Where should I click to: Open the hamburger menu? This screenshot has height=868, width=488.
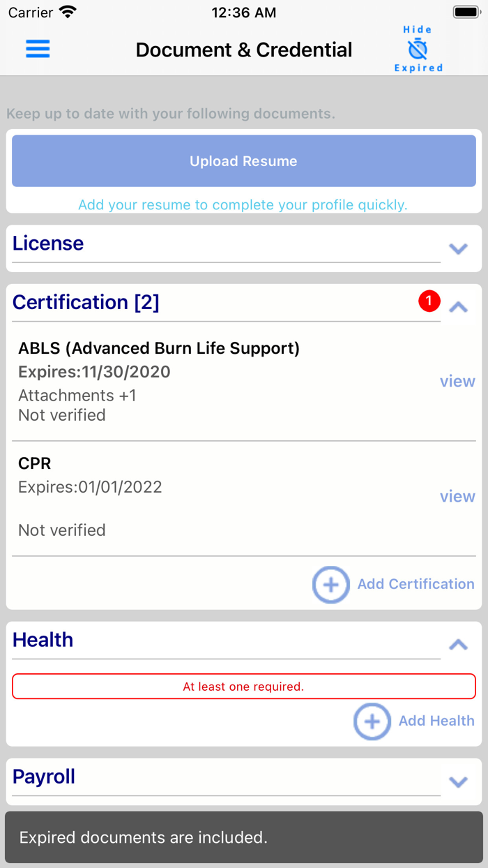pyautogui.click(x=38, y=49)
